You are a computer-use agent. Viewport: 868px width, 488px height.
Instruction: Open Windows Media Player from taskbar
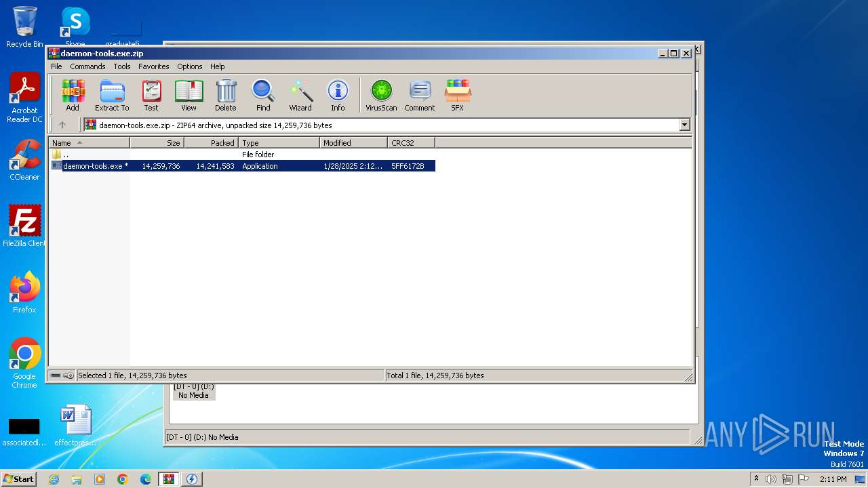(100, 479)
